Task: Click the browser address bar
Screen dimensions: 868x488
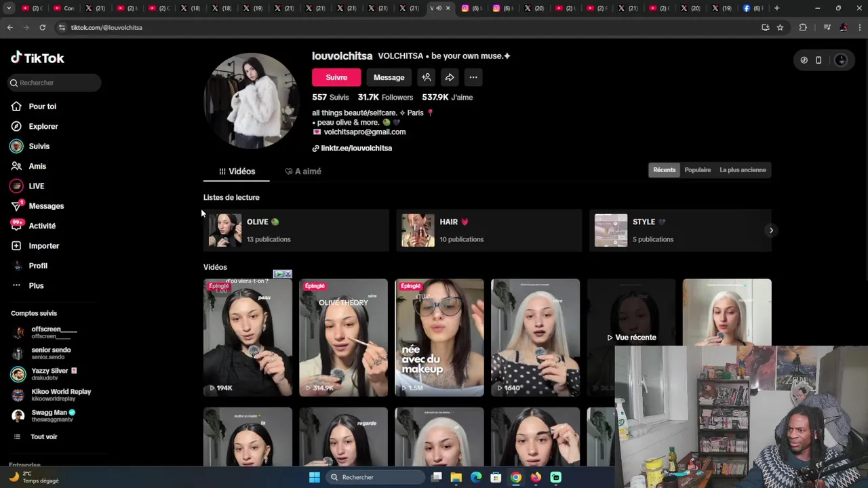Action: pyautogui.click(x=407, y=27)
